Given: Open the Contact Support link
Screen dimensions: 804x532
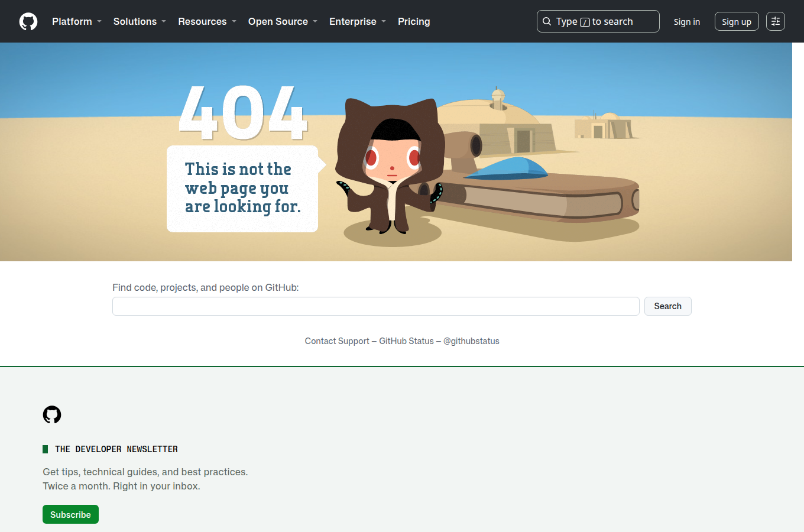Looking at the screenshot, I should pyautogui.click(x=337, y=341).
